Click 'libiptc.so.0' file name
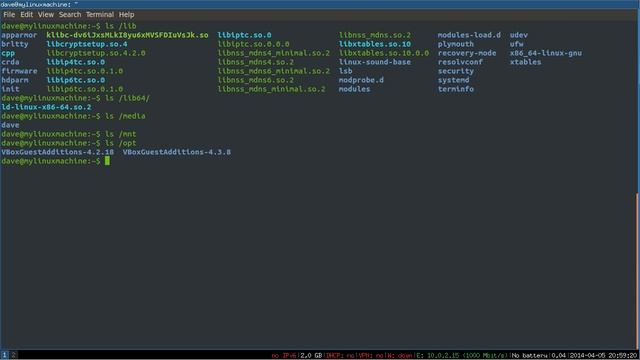 (x=244, y=35)
